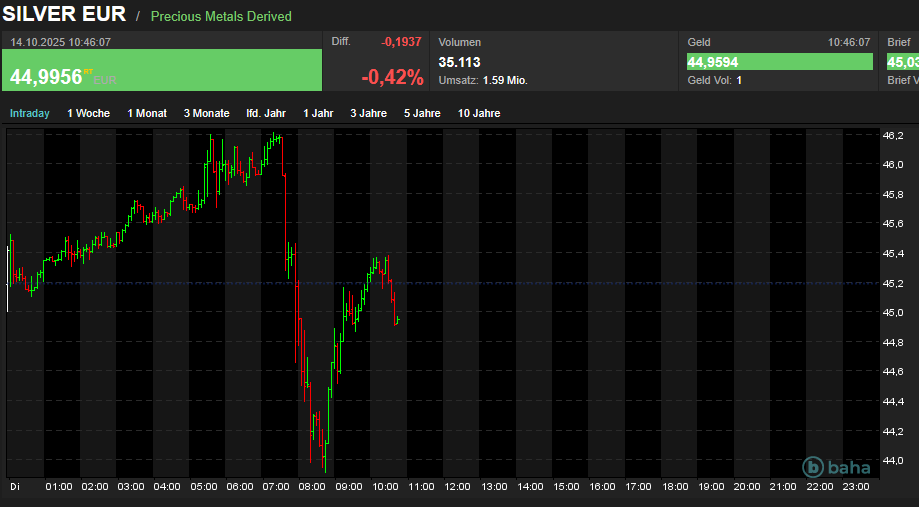This screenshot has height=507, width=919.
Task: Select the lfd. Jahr range
Action: [266, 113]
